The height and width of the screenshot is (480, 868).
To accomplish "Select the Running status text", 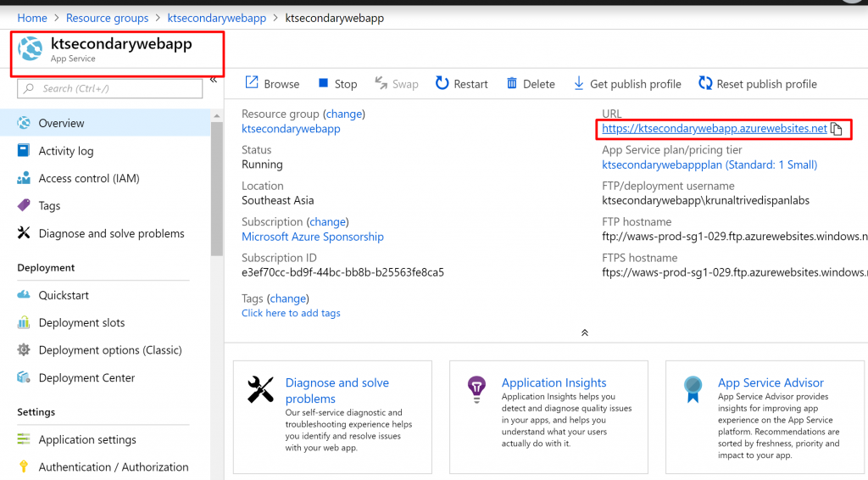I will pos(262,165).
